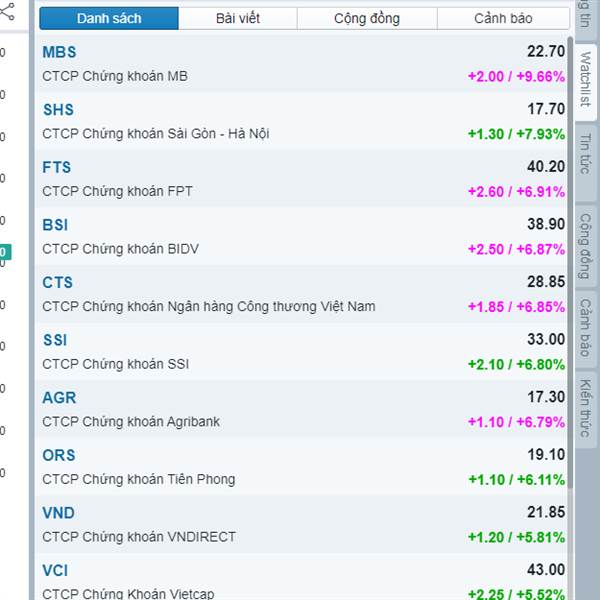The image size is (600, 600).
Task: Click VND price 21.85
Action: [x=546, y=512]
